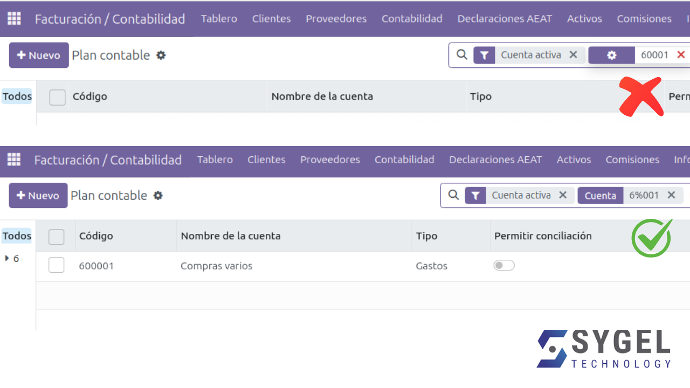
Task: Open Tablero menu in lower navbar
Action: tap(215, 159)
